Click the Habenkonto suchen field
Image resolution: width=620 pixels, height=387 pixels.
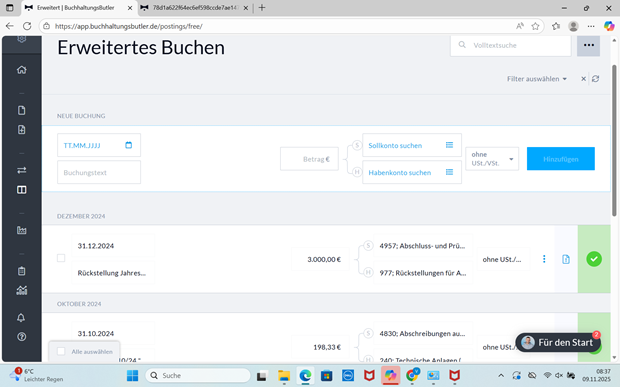click(412, 172)
